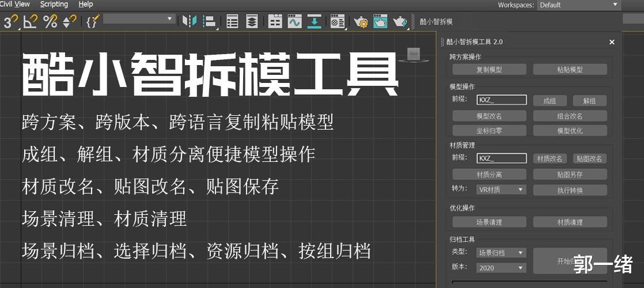Screen dimensions: 644x288
Task: Open the Help menu
Action: [x=85, y=4]
